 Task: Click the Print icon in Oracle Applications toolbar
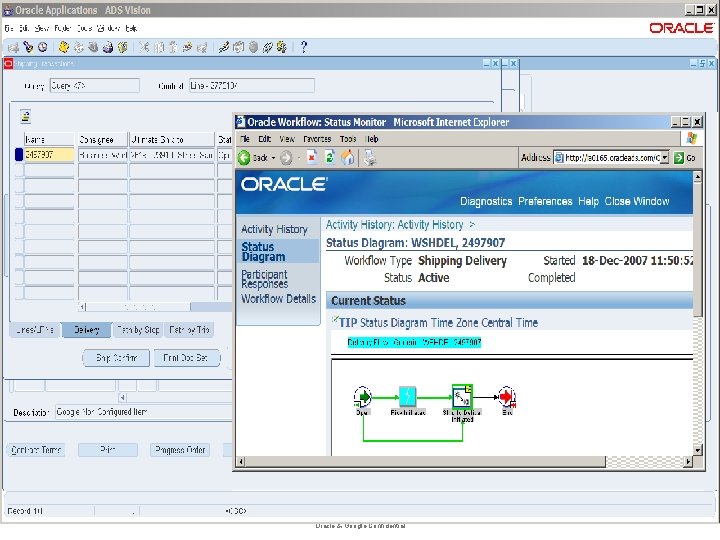click(108, 47)
